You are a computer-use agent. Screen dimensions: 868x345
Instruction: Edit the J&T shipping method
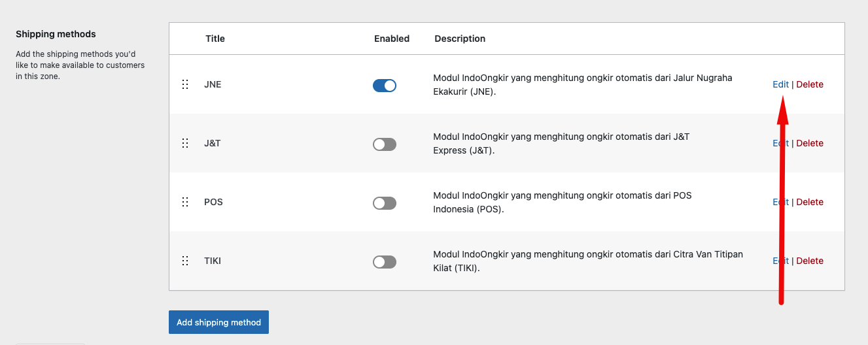pos(776,143)
